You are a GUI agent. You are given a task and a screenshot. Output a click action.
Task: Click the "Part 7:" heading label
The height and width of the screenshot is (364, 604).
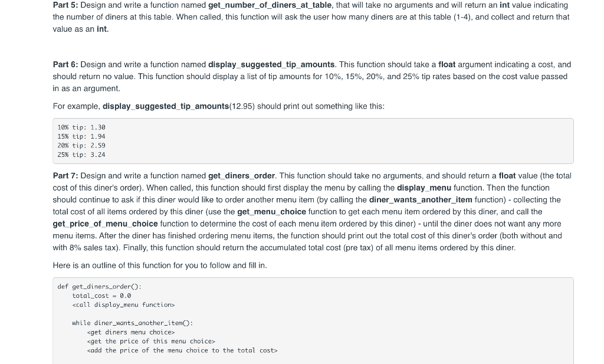(x=65, y=176)
